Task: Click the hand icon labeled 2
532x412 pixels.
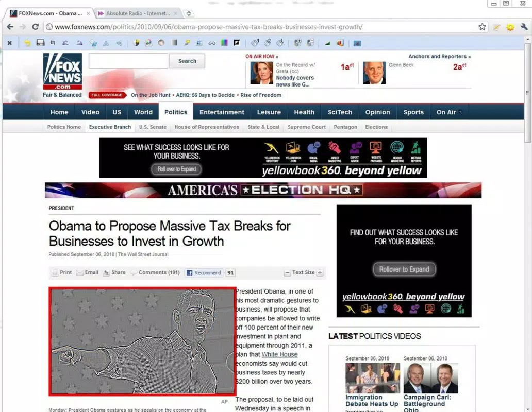Action: (268, 43)
